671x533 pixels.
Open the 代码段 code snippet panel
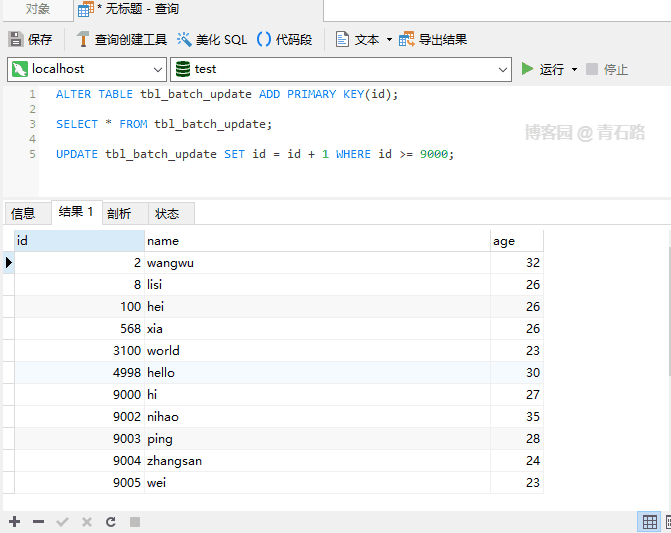click(285, 40)
